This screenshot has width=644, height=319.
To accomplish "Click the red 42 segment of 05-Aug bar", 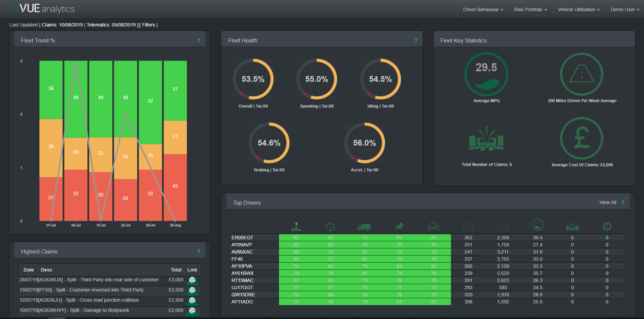I will tap(175, 188).
